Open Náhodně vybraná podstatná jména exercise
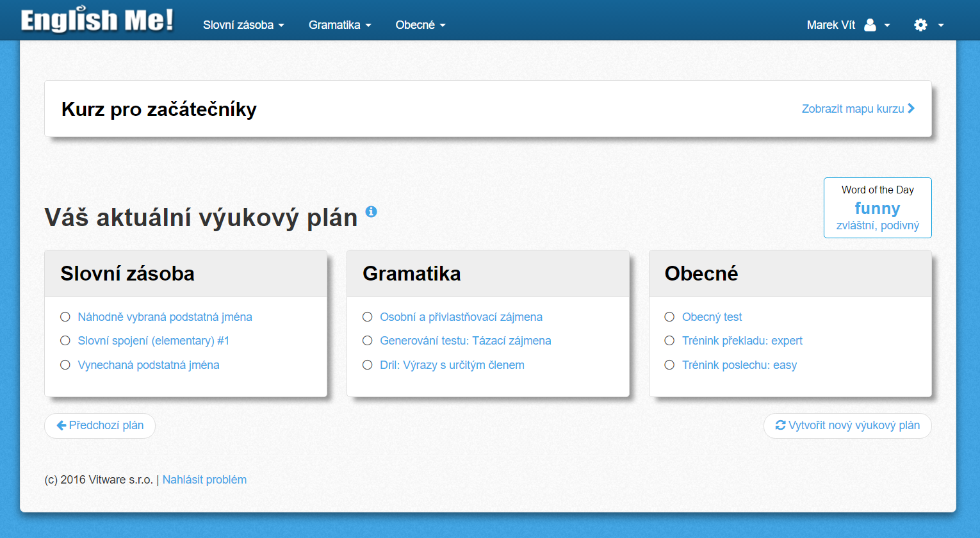The width and height of the screenshot is (980, 538). coord(165,317)
